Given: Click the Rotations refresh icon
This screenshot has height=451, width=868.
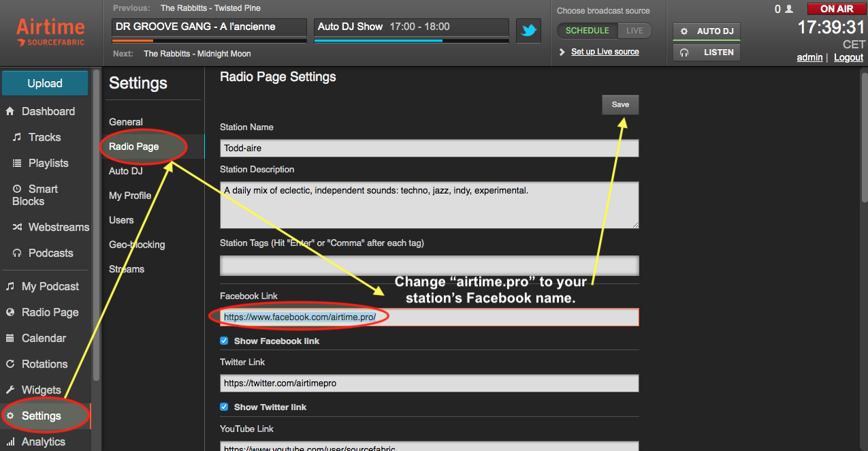Looking at the screenshot, I should (10, 364).
